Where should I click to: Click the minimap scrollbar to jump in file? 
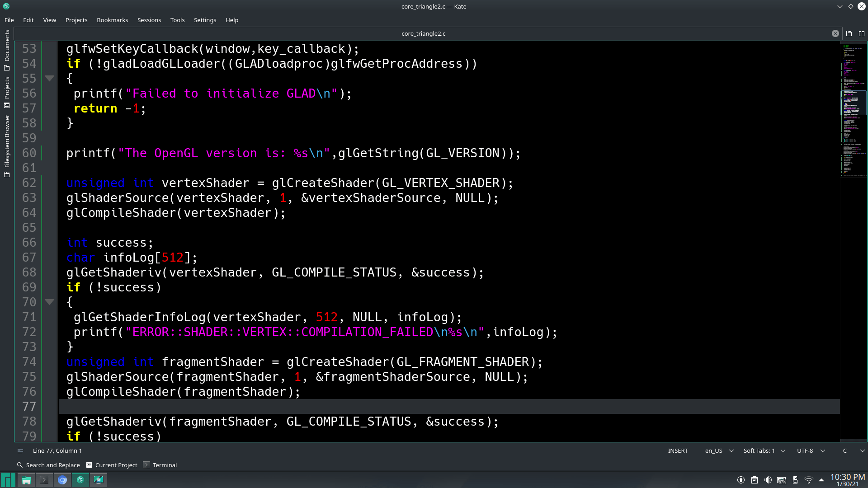point(854,103)
